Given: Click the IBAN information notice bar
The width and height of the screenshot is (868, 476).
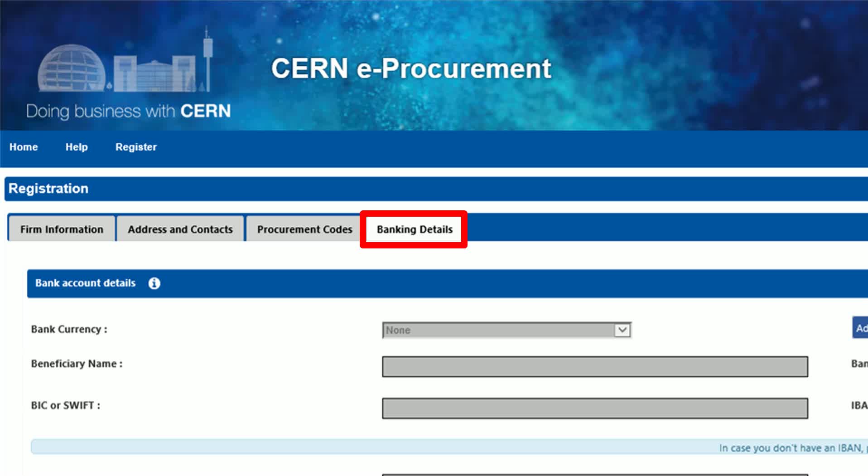Looking at the screenshot, I should pos(448,447).
